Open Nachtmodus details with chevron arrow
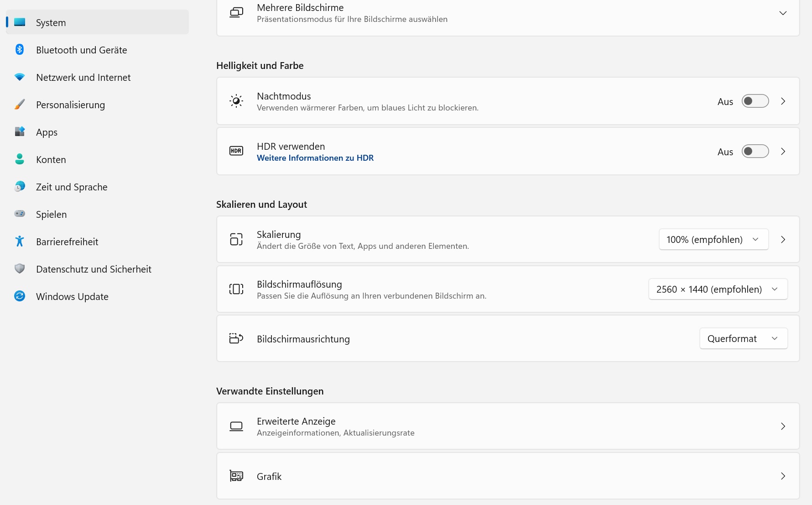 click(783, 101)
